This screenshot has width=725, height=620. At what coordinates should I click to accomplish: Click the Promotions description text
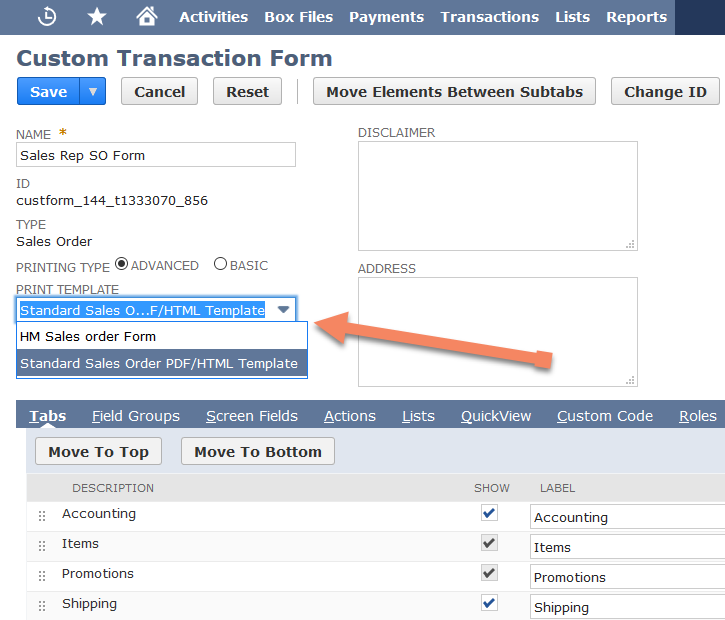[98, 574]
